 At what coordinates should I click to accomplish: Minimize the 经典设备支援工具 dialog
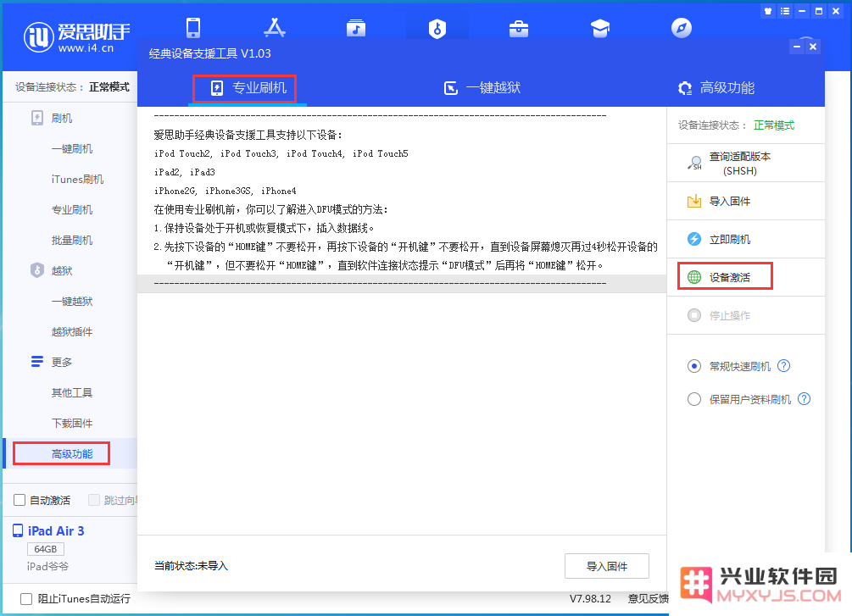tap(797, 47)
